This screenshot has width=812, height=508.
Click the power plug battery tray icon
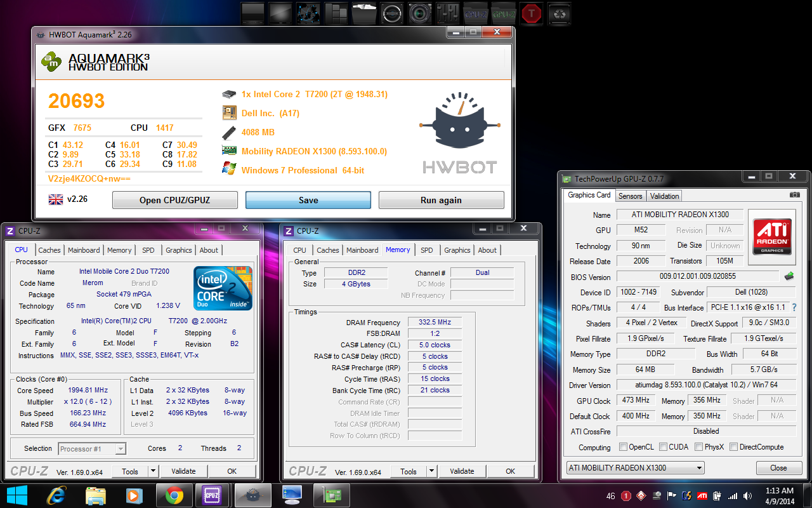tap(717, 496)
